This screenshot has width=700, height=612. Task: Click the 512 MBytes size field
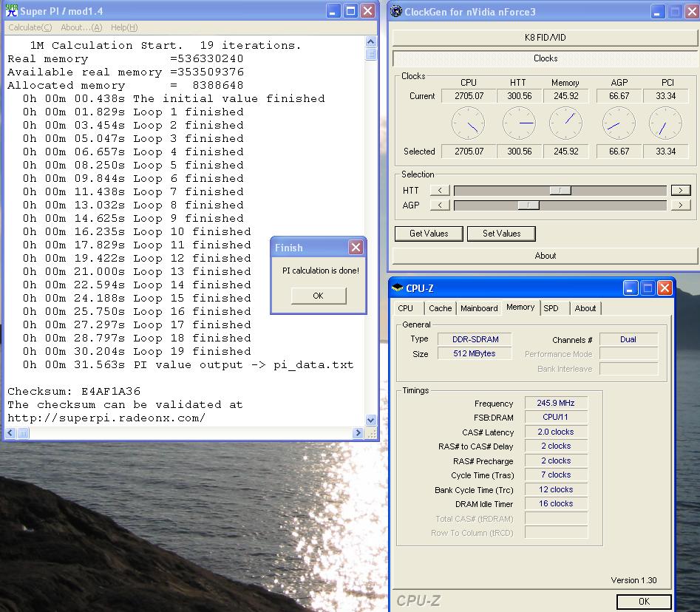point(475,353)
